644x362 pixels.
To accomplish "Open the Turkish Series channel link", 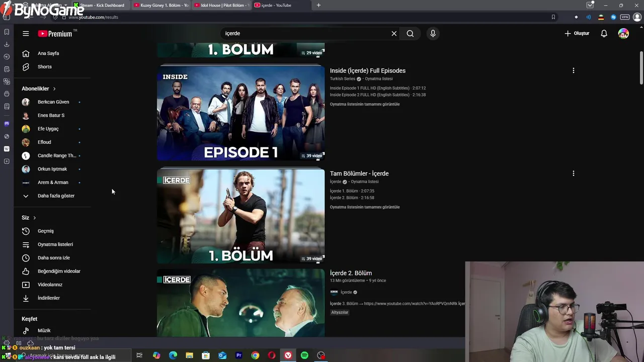I will [x=343, y=79].
